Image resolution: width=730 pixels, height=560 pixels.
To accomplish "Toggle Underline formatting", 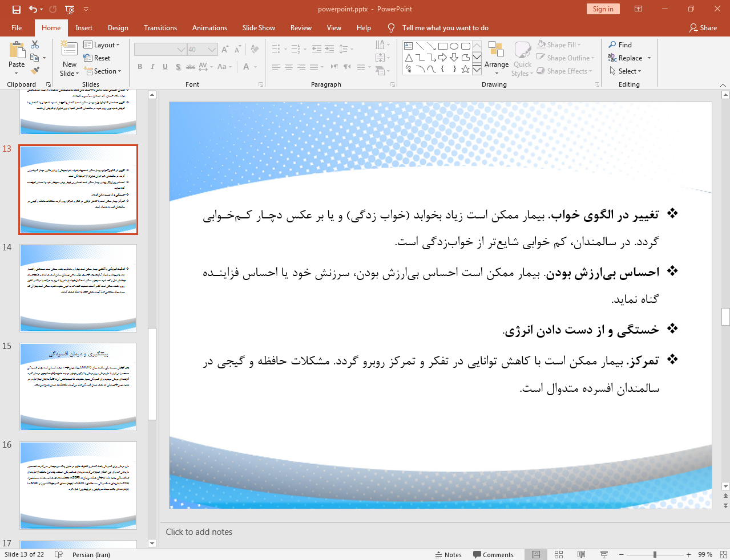I will click(x=165, y=67).
